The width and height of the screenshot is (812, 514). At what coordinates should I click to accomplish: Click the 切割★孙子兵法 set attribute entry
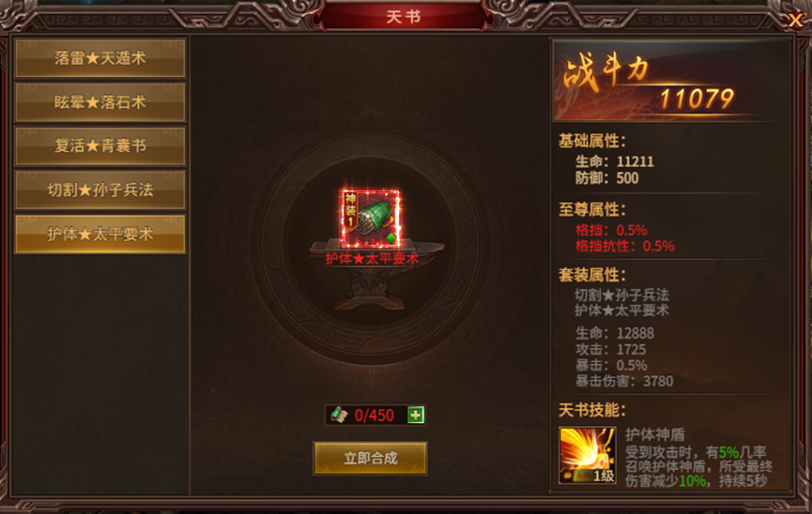point(622,295)
